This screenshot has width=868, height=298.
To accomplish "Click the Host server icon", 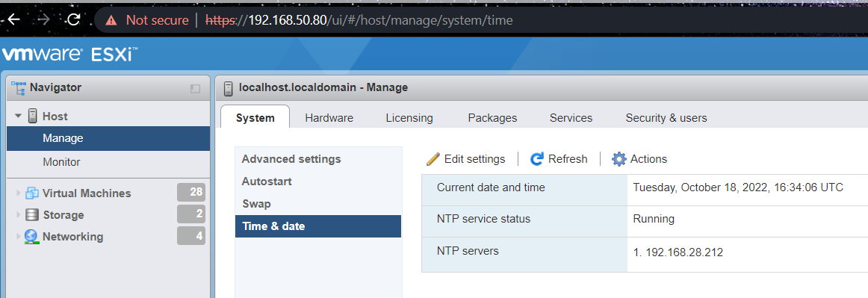I will click(x=33, y=117).
